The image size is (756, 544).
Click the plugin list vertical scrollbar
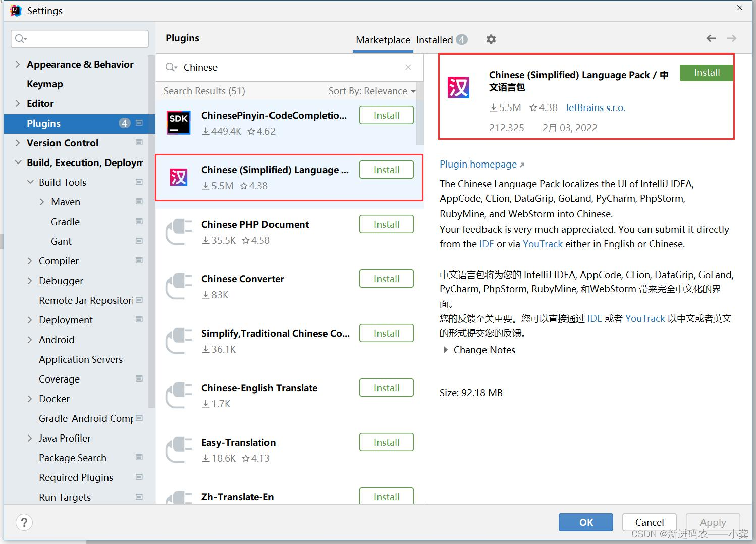420,114
